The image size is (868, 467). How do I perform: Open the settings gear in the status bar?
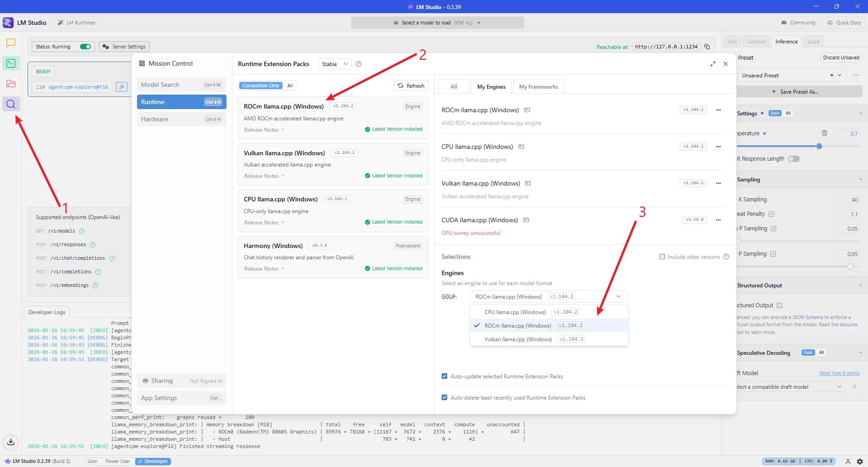click(860, 462)
